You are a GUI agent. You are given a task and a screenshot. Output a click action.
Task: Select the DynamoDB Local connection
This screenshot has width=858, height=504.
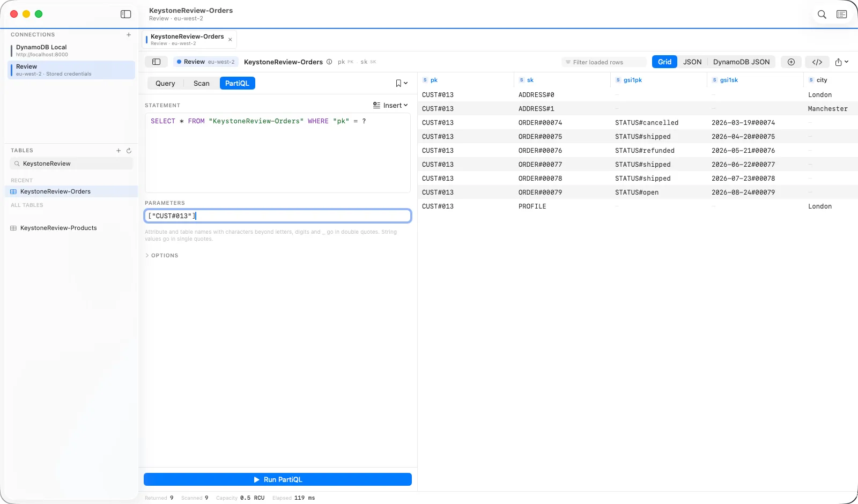click(x=71, y=50)
